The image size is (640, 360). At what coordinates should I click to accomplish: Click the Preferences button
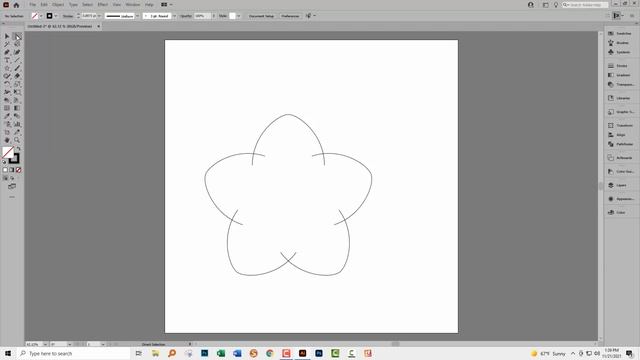290,16
